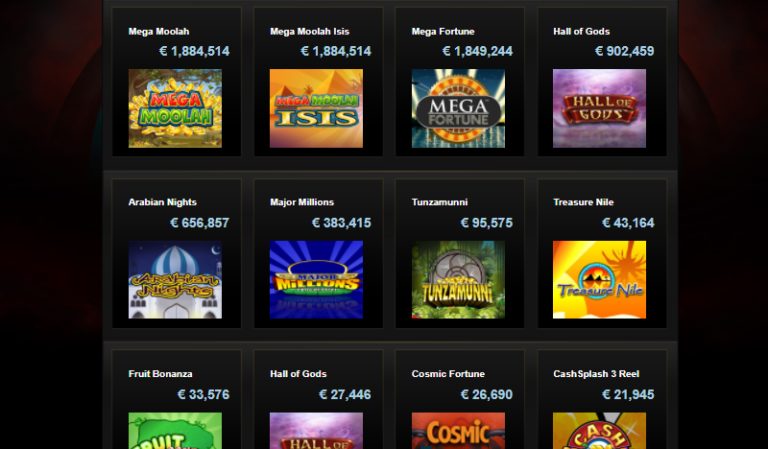Open the CashSplash 3 Reel thumbnail
The image size is (768, 449).
[x=600, y=430]
